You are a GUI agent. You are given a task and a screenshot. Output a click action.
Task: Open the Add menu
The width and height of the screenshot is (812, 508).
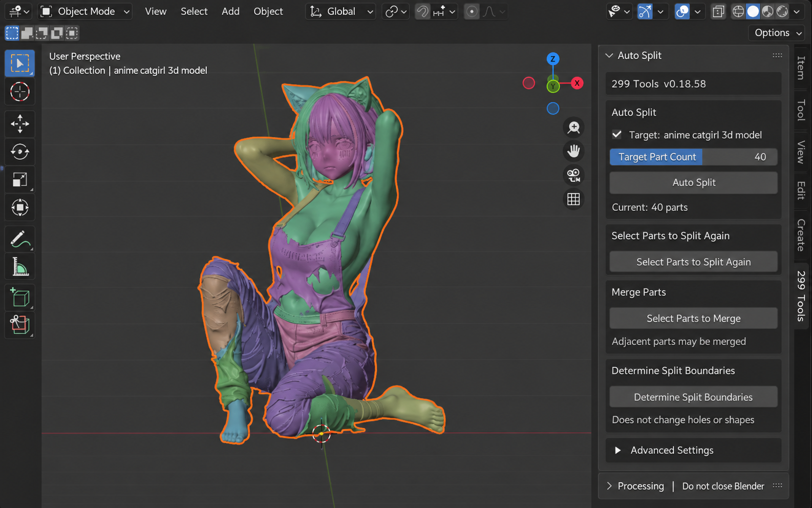pos(230,11)
